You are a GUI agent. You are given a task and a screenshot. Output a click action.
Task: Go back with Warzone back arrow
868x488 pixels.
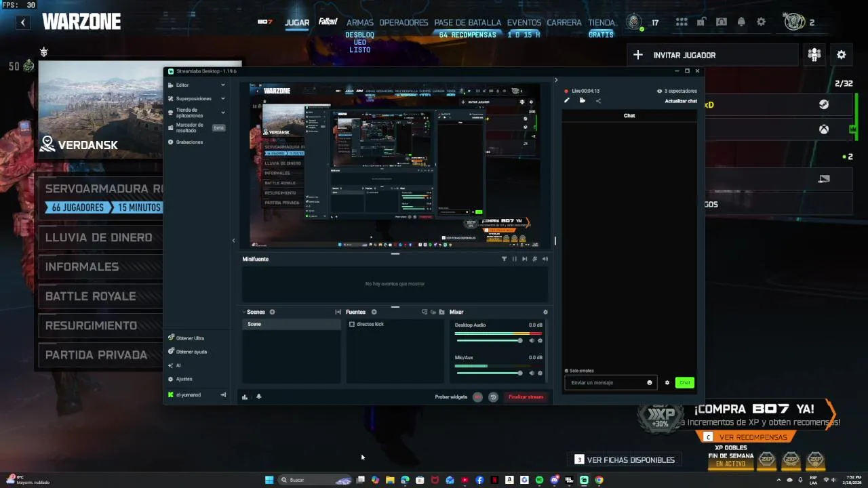22,22
